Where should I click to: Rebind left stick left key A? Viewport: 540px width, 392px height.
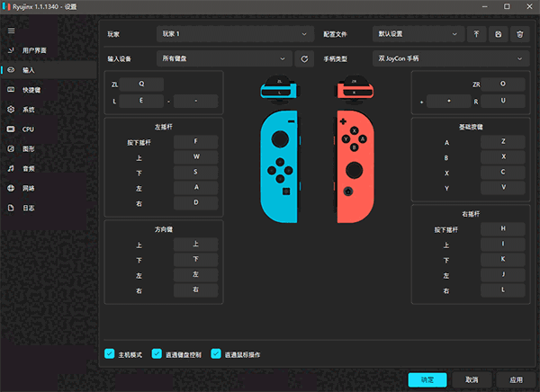click(196, 188)
